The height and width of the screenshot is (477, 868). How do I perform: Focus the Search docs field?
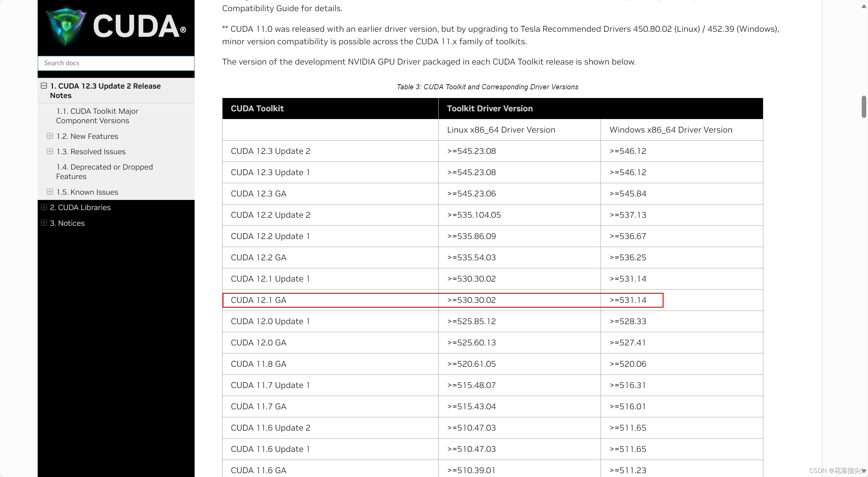[x=116, y=63]
